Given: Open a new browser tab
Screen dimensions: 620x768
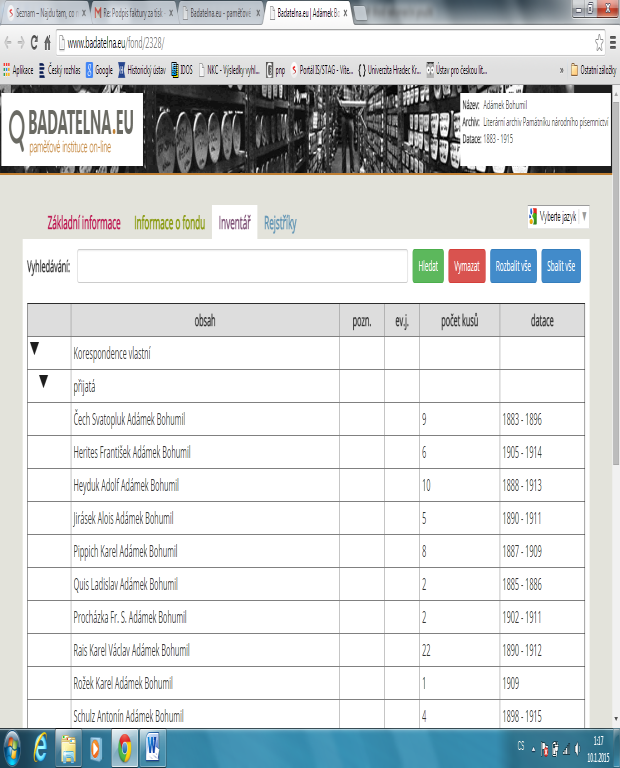Looking at the screenshot, I should pyautogui.click(x=360, y=14).
